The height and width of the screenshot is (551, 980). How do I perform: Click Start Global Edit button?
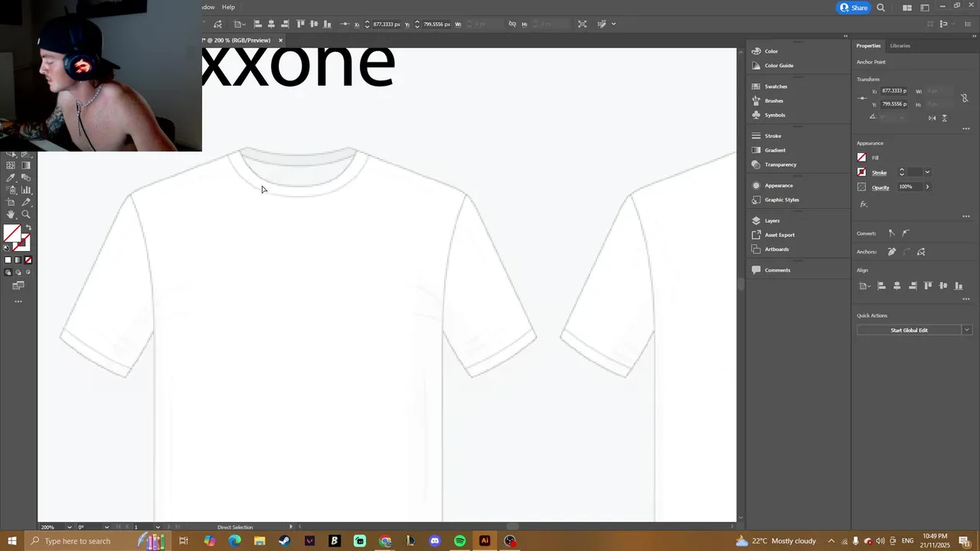[x=909, y=330]
